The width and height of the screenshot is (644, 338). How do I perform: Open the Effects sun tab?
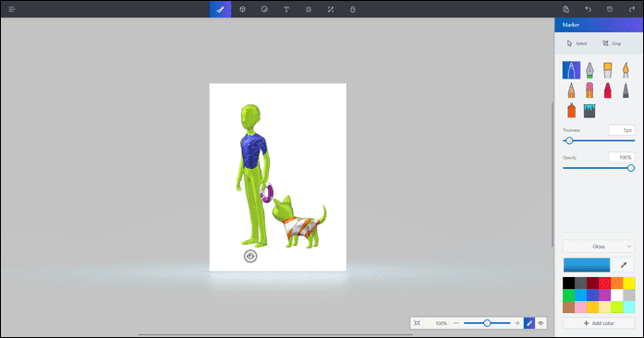[309, 9]
